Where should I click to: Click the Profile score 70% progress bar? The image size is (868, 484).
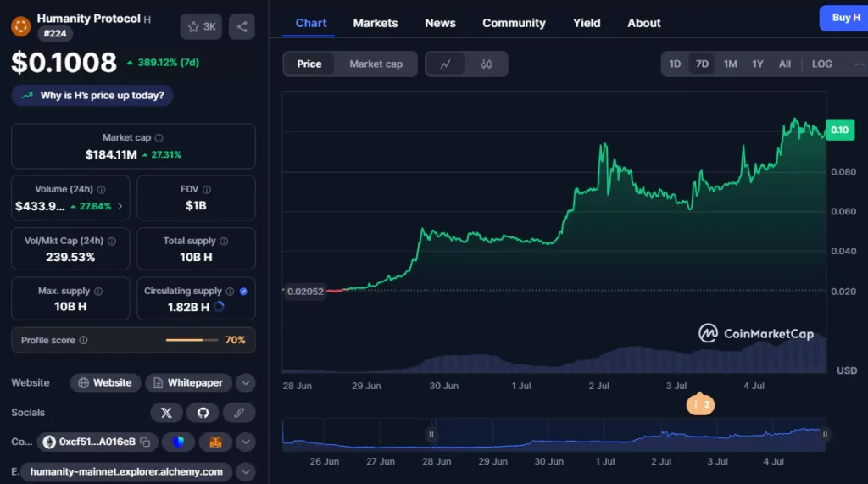tap(192, 340)
